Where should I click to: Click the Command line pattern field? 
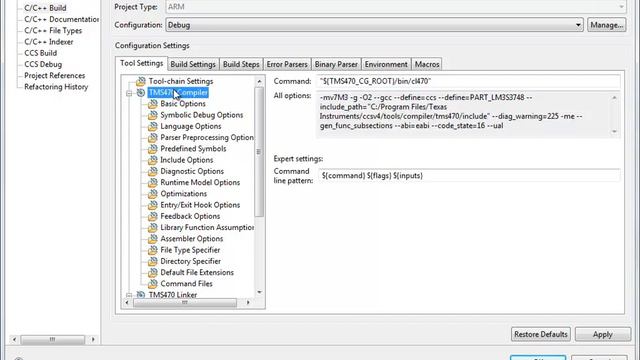point(469,176)
